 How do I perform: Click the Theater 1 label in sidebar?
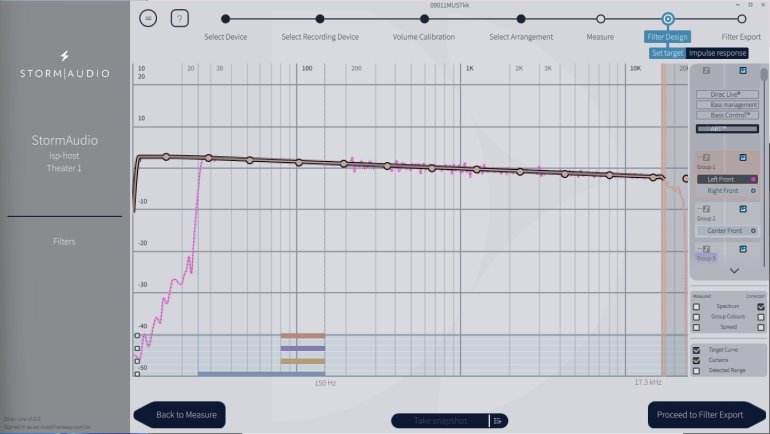coord(64,168)
